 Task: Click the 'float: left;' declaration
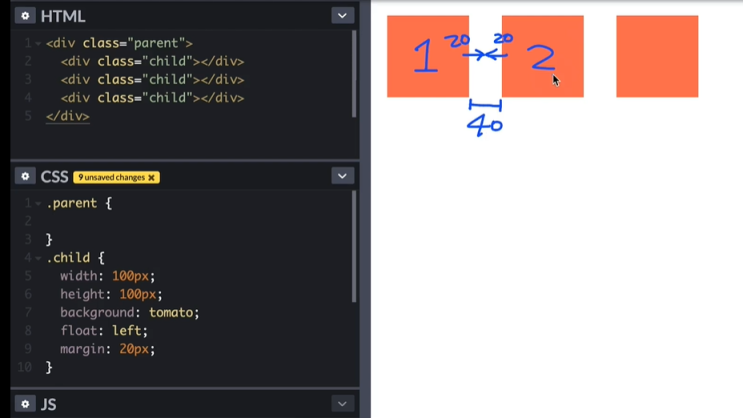[x=104, y=330]
